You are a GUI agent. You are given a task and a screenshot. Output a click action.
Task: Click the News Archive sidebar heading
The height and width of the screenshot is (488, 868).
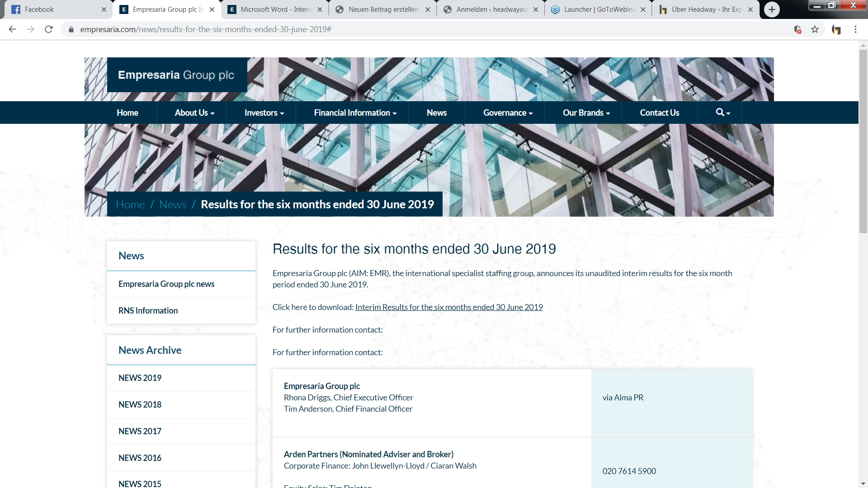[150, 350]
